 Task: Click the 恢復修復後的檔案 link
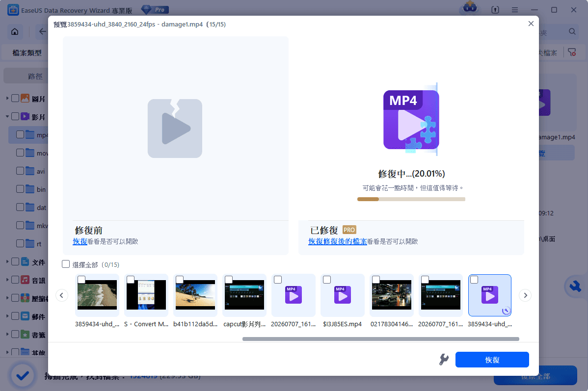tap(338, 241)
